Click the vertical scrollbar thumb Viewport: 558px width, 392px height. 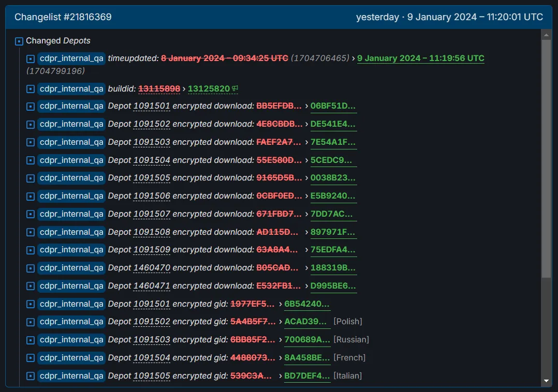pyautogui.click(x=546, y=158)
